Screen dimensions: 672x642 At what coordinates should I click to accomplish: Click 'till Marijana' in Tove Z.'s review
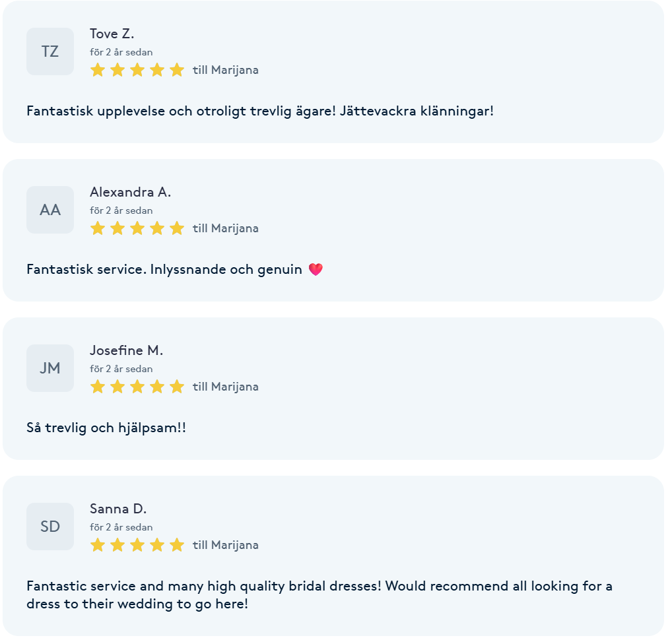pos(225,70)
